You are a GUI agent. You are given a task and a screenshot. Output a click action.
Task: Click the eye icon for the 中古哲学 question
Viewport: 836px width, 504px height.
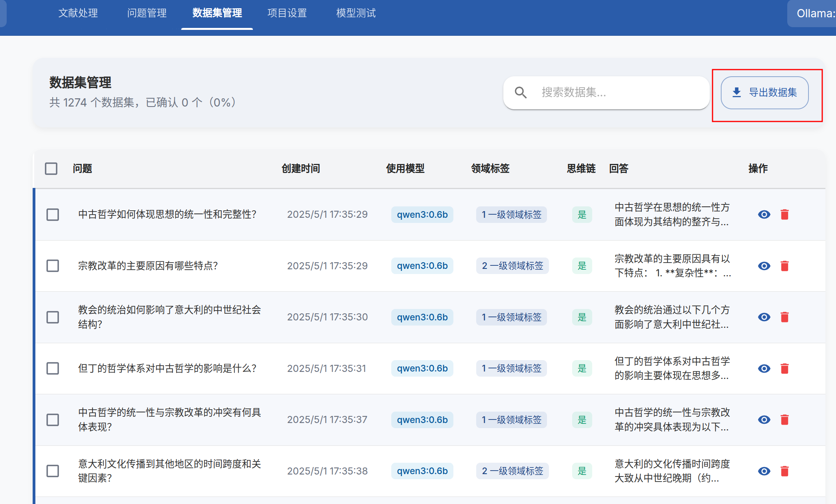[x=764, y=215]
